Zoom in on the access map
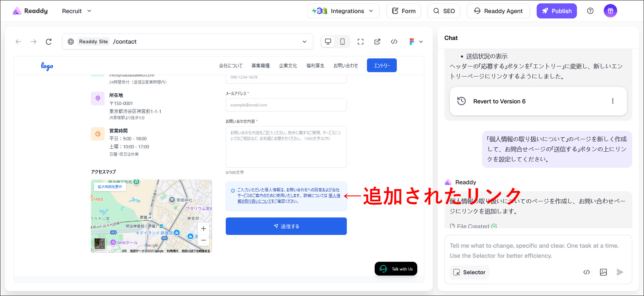644x296 pixels. tap(203, 229)
